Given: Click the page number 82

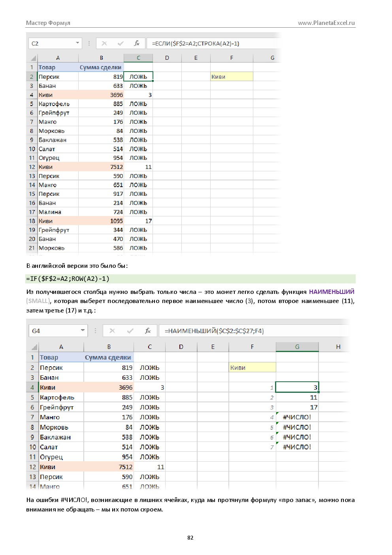Looking at the screenshot, I should 190,538.
